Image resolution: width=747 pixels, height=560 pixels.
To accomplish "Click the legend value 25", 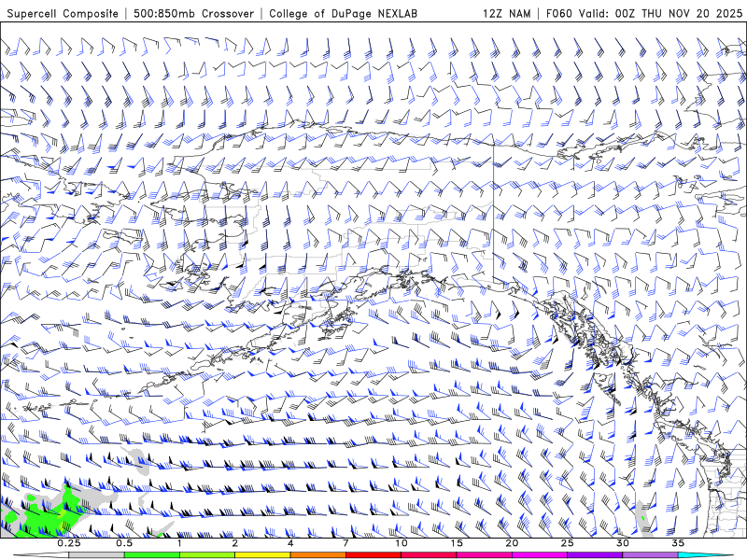I will [568, 543].
